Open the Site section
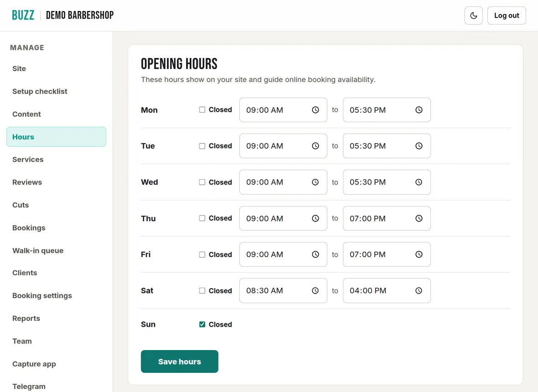 click(56, 68)
